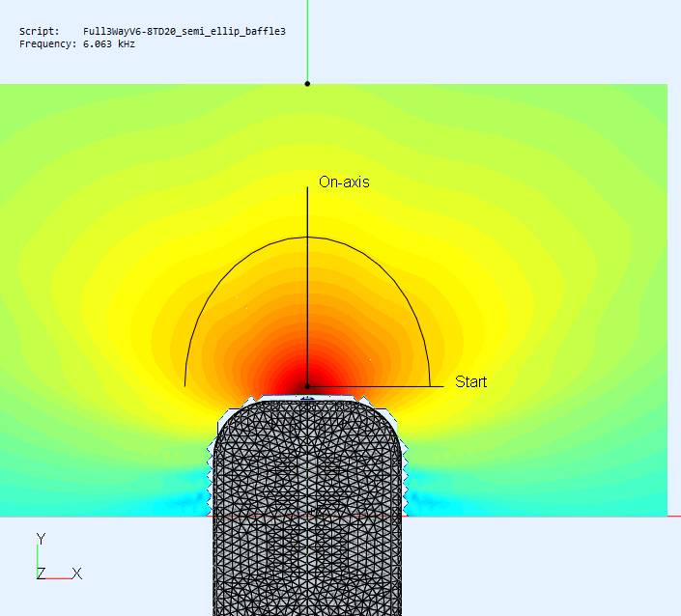Click the meshed speaker enclosure body
This screenshot has width=681, height=616.
307,506
